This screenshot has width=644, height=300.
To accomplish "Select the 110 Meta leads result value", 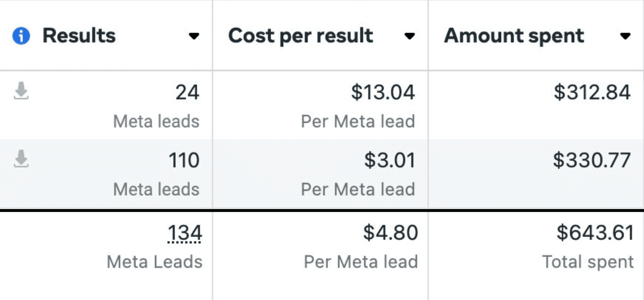I will click(184, 160).
